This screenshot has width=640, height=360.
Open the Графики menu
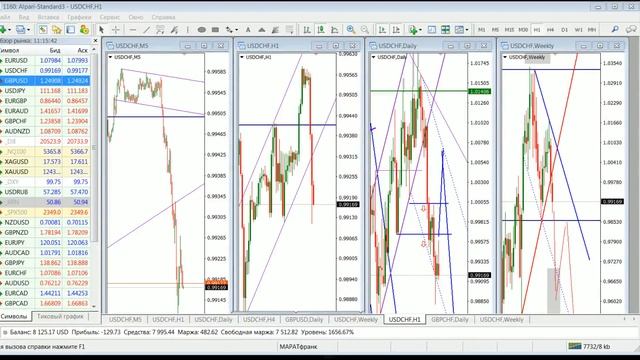coord(79,17)
